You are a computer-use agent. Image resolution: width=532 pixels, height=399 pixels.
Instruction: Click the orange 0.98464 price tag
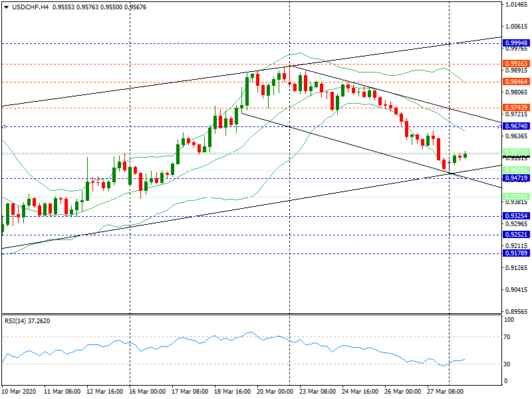(x=516, y=82)
